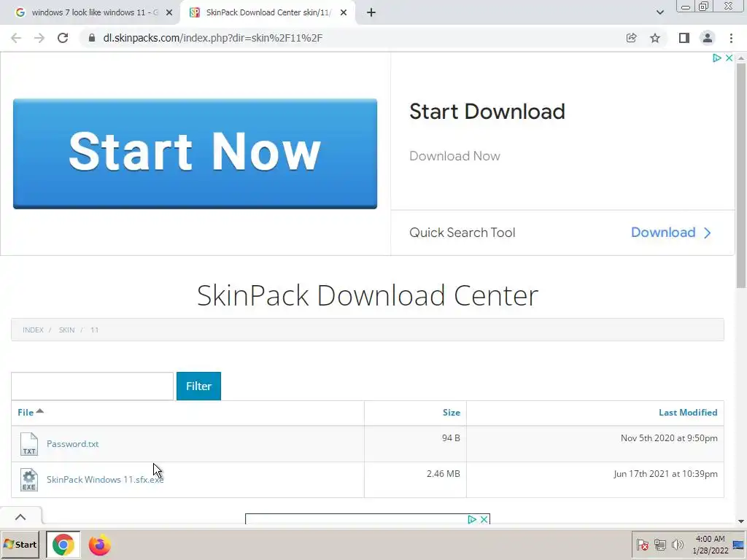Open the Password.txt file link

coord(72,444)
